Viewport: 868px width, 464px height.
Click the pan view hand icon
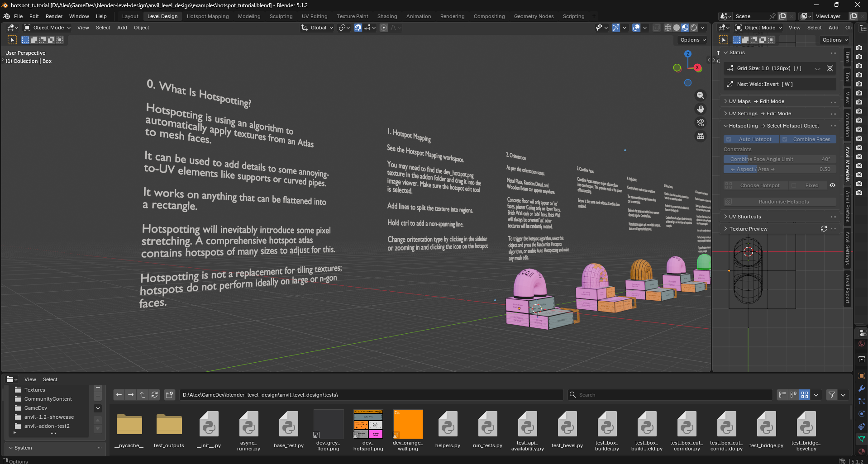tap(701, 109)
